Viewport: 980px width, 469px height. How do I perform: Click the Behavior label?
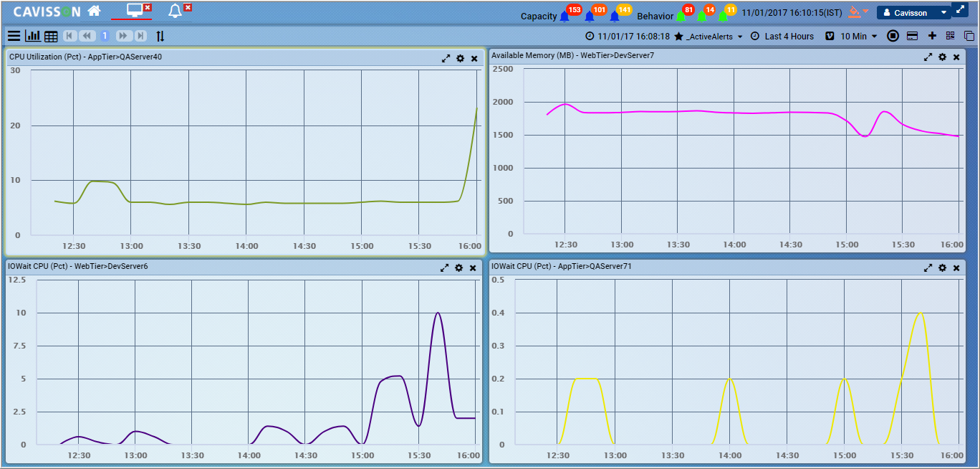point(655,16)
